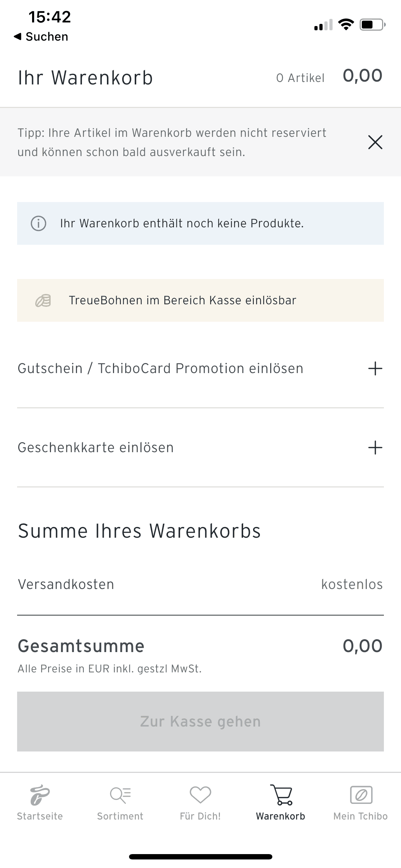
Task: Tap the Gutschein / TchiboCard Promotion label
Action: 160,368
